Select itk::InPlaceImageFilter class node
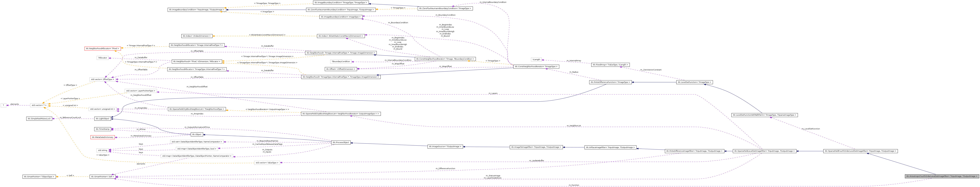Viewport: 980px width, 187px height. click(610, 147)
